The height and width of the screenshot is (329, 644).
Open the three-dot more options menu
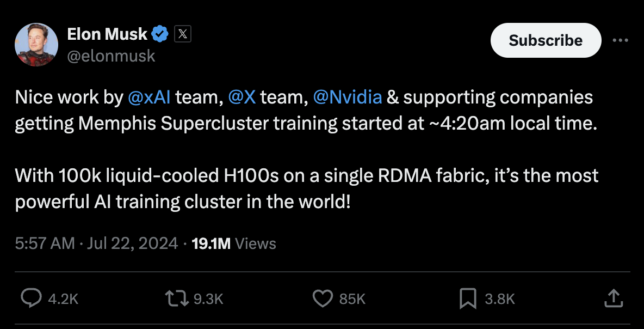click(x=620, y=40)
